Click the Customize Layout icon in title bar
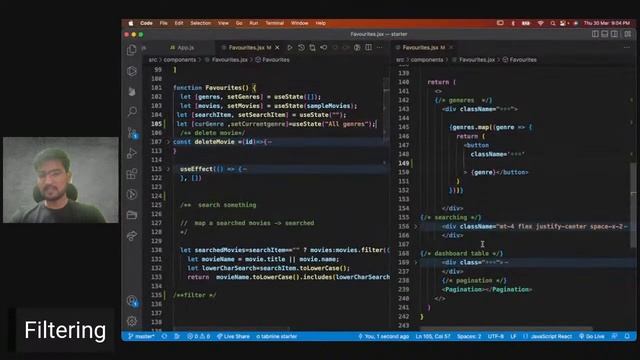 [x=627, y=34]
